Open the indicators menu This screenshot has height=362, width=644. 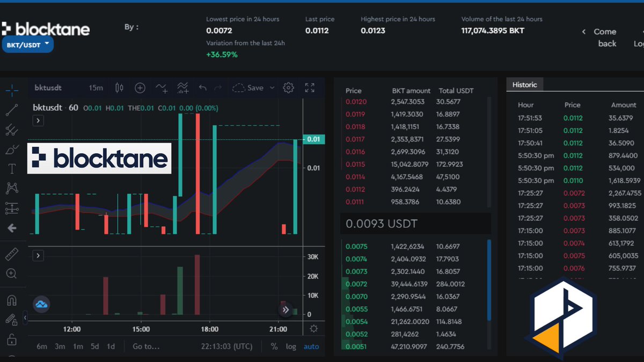click(162, 87)
